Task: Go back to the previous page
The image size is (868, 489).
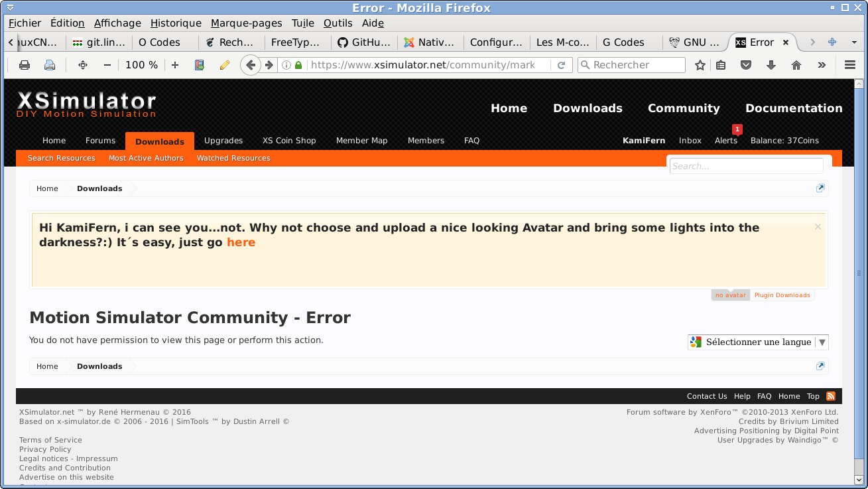Action: click(251, 65)
